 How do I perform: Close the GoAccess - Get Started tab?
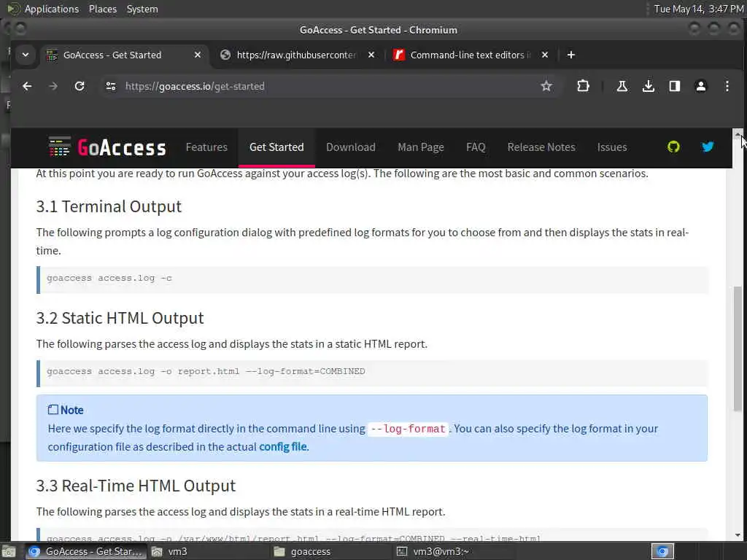tap(197, 55)
